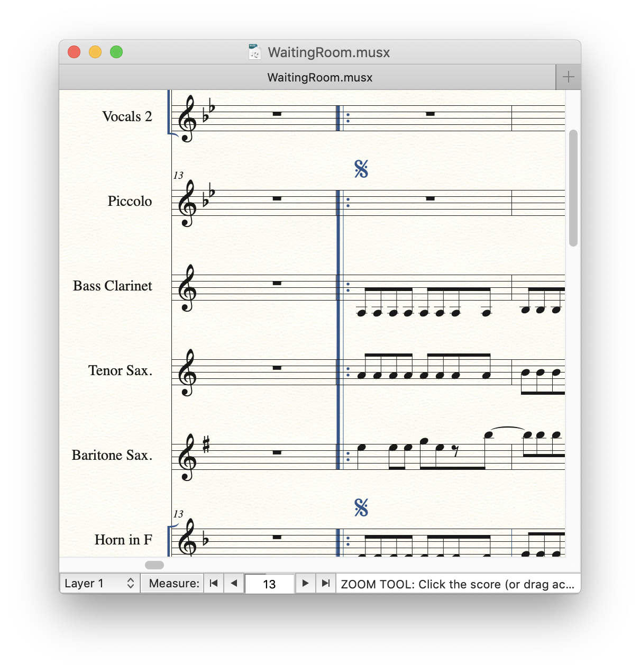The width and height of the screenshot is (640, 672).
Task: Click the document icon in title bar
Action: pos(255,52)
